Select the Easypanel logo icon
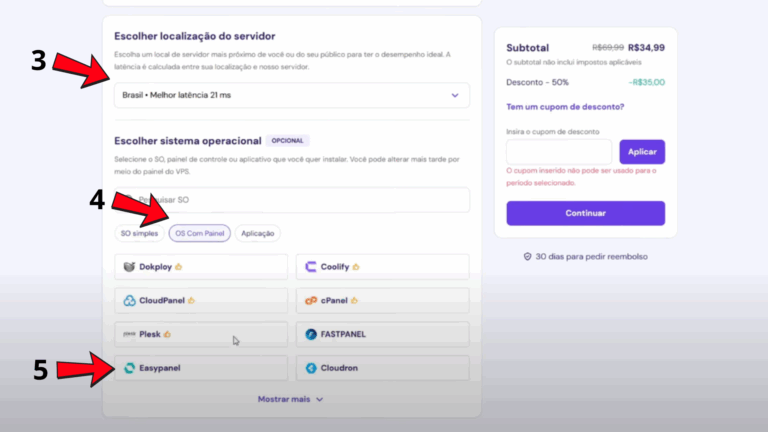 130,368
